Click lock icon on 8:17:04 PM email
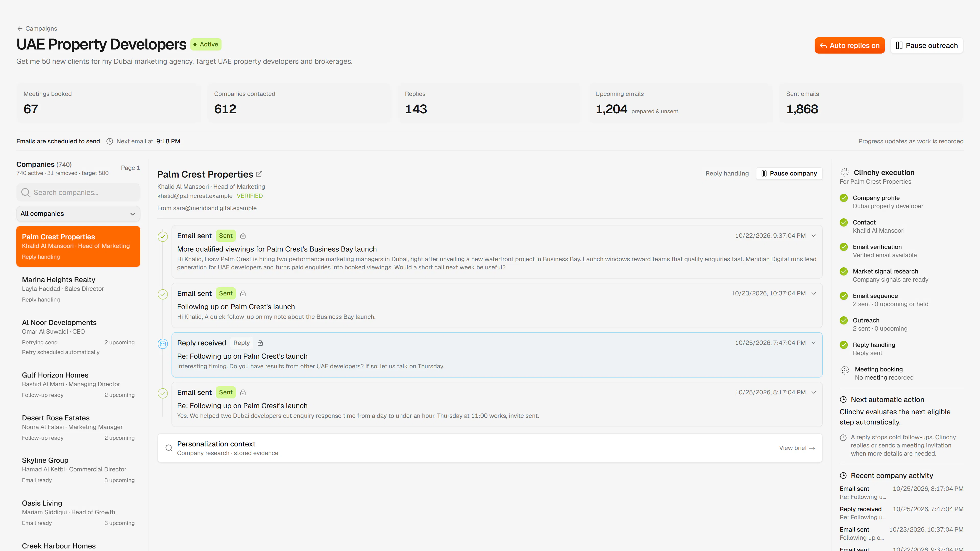 [x=243, y=392]
